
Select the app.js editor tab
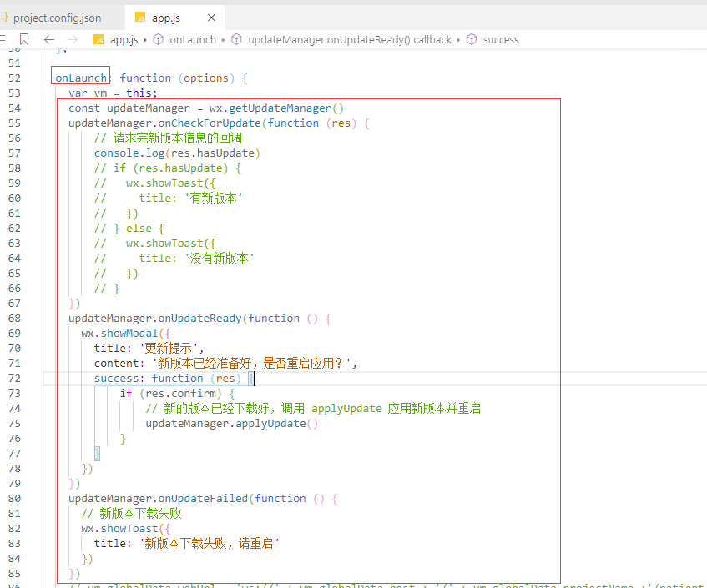point(174,18)
